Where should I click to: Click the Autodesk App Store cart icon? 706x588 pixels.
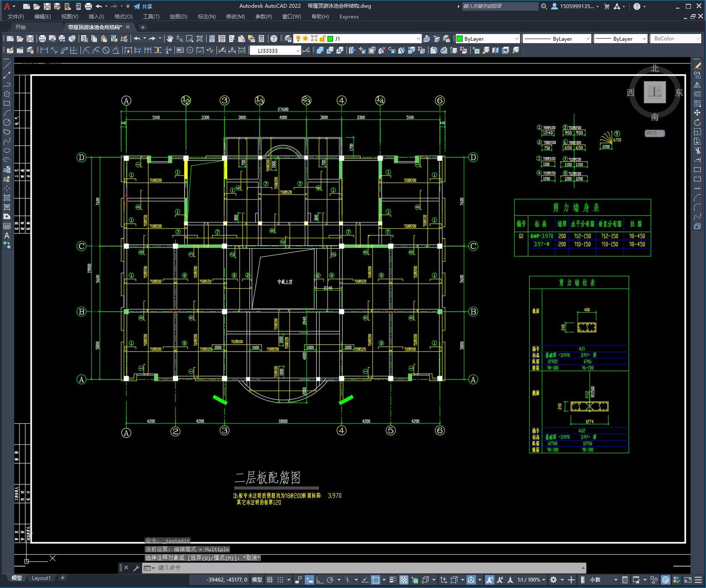(x=607, y=6)
